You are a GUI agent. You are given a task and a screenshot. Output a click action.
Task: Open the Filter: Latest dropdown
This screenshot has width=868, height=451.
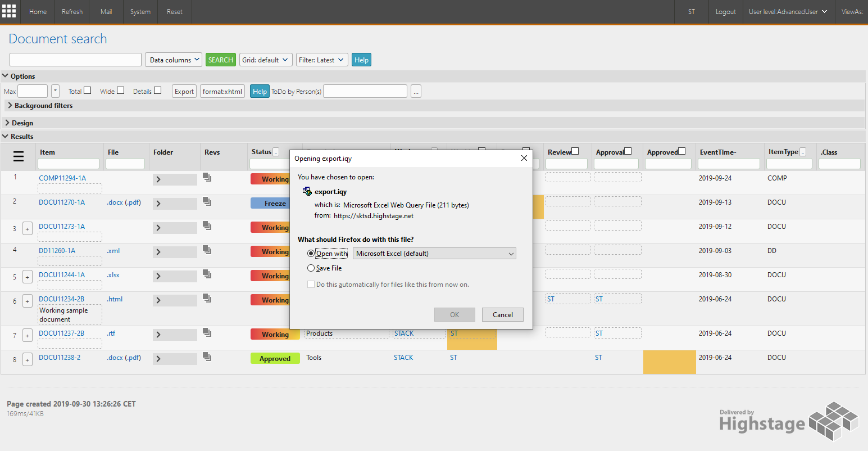[322, 60]
